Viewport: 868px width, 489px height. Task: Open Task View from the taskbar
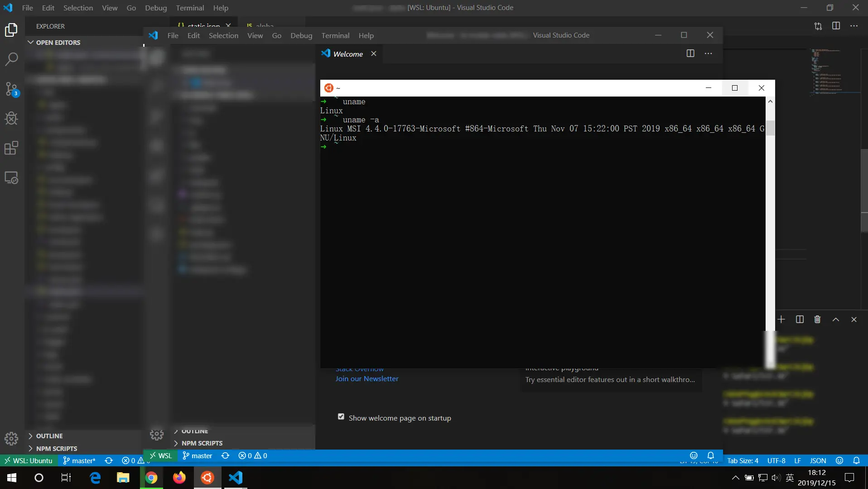66,478
